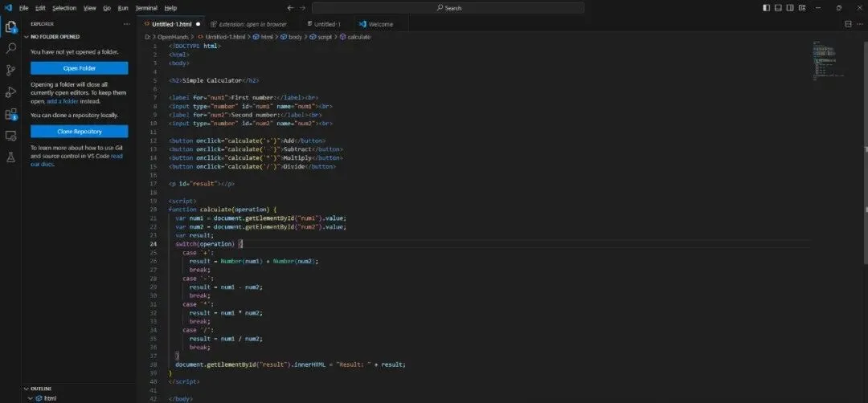Open the Go menu
This screenshot has width=868, height=403.
tap(107, 8)
